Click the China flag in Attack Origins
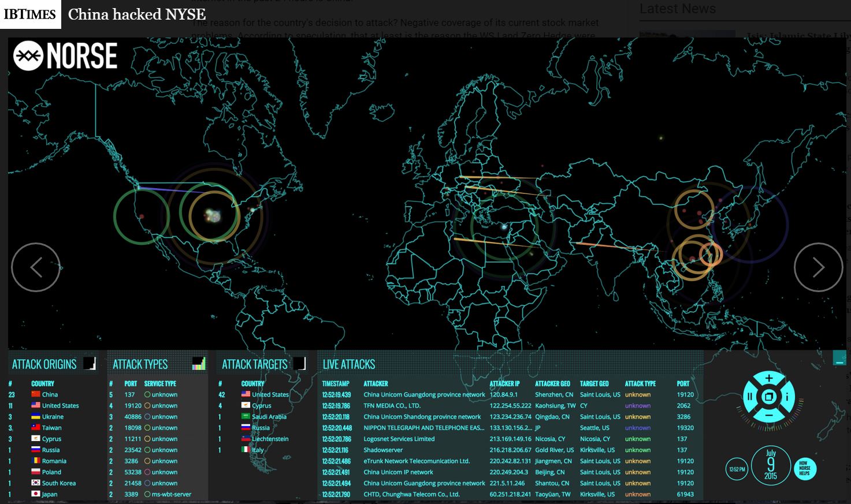Image resolution: width=851 pixels, height=504 pixels. [x=36, y=394]
